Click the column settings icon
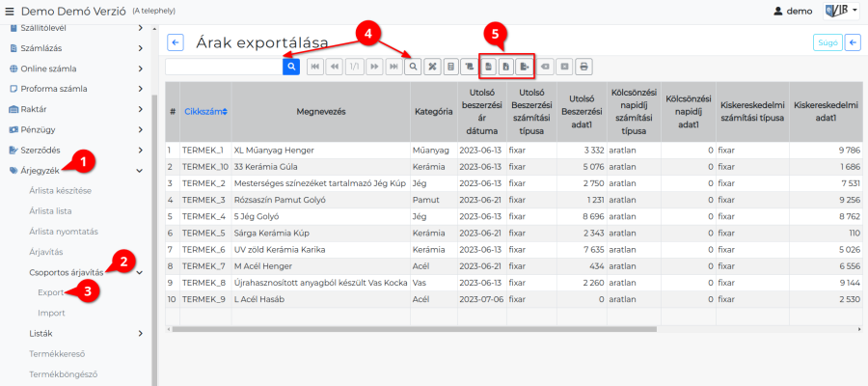 [470, 67]
